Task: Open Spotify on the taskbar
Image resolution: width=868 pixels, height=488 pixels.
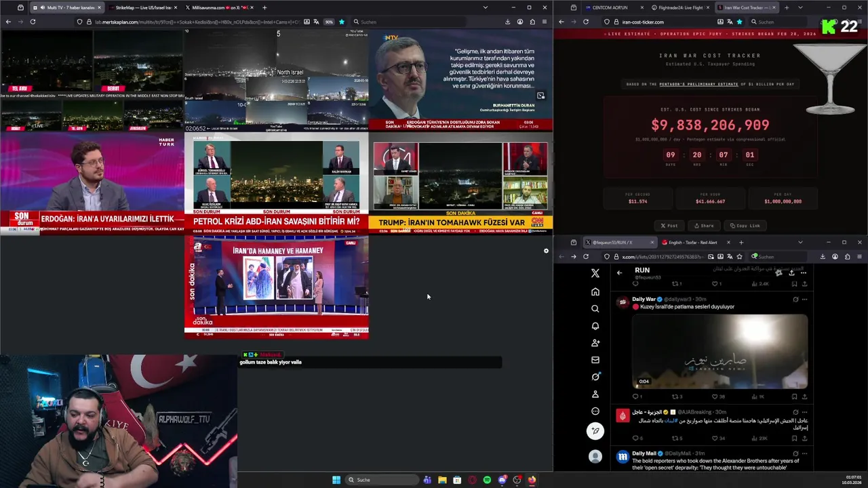Action: pyautogui.click(x=487, y=480)
